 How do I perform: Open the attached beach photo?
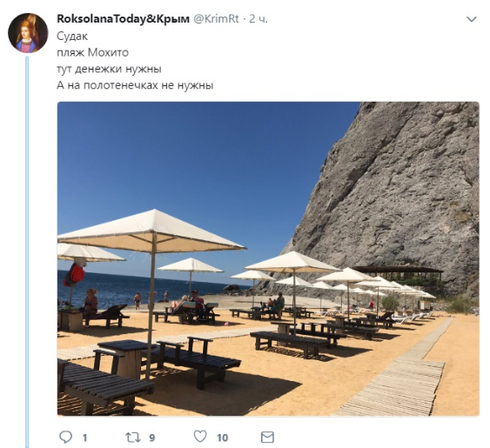pos(268,258)
